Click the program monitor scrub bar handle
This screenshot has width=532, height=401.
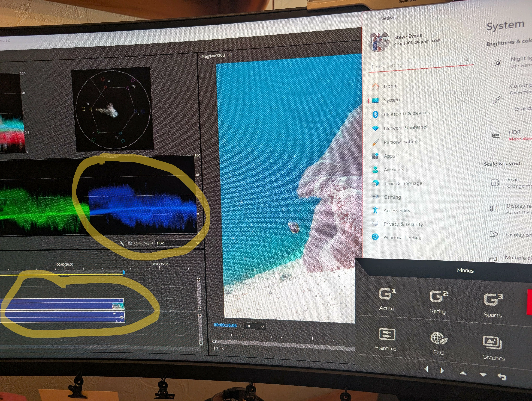click(214, 341)
